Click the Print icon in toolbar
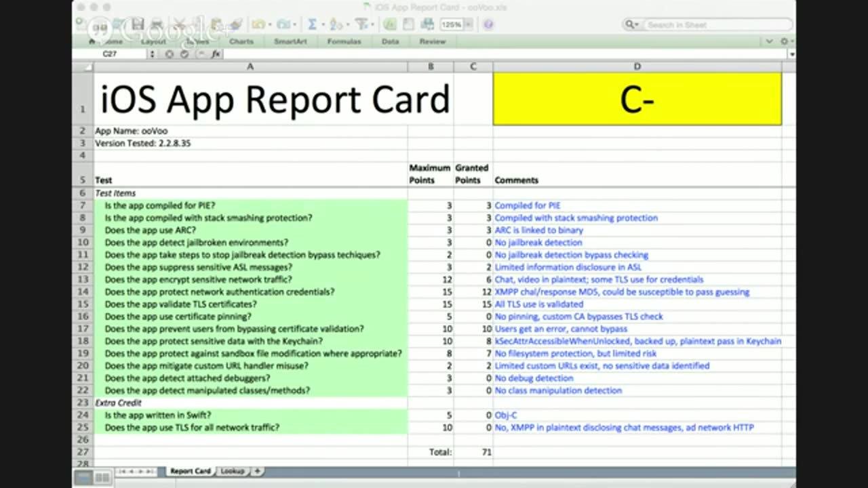 click(x=157, y=24)
